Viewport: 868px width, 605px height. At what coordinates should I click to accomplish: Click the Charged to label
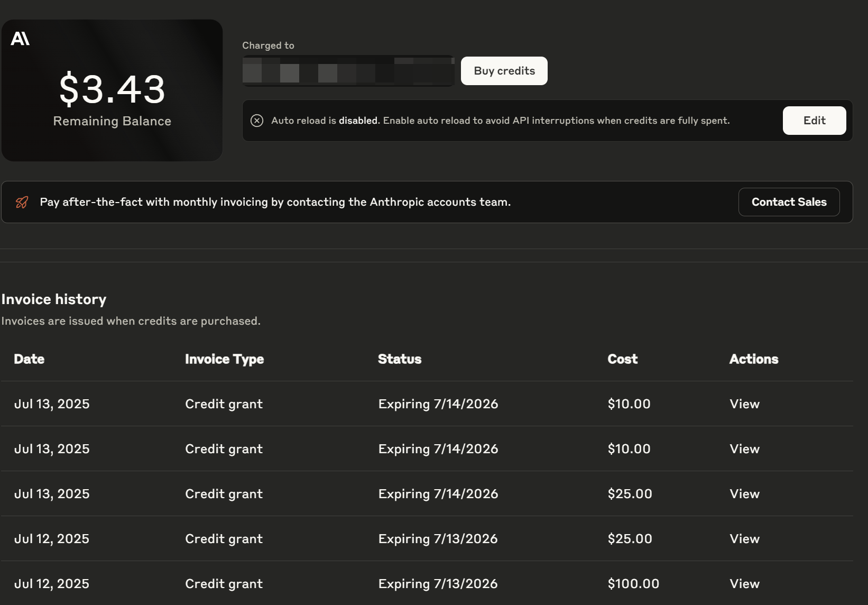coord(268,45)
